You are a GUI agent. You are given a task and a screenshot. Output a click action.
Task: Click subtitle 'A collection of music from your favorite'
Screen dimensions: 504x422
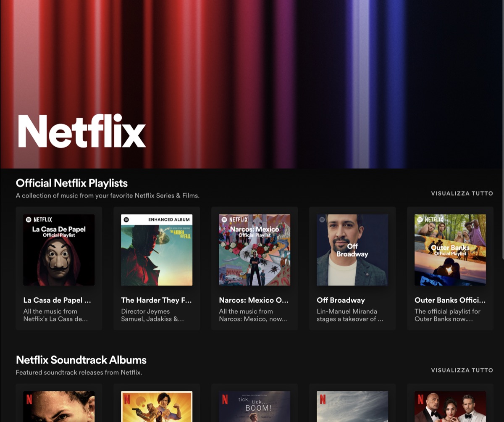tap(108, 195)
